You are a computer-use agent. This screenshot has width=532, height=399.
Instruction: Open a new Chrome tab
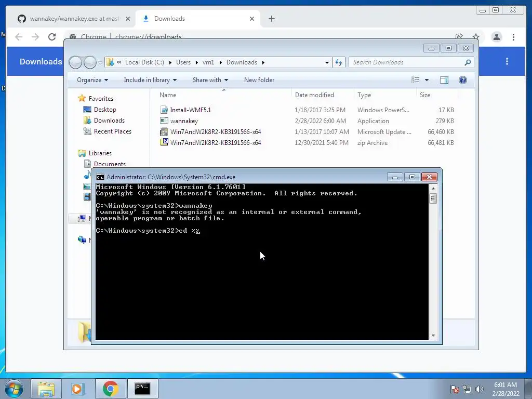[x=271, y=19]
